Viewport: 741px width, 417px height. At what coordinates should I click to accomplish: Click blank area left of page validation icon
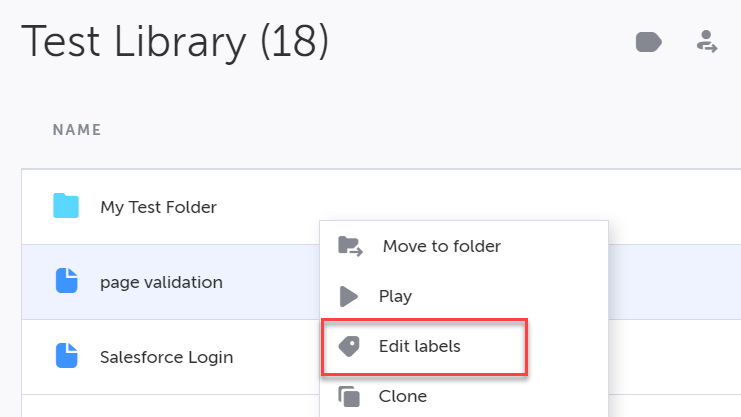36,282
